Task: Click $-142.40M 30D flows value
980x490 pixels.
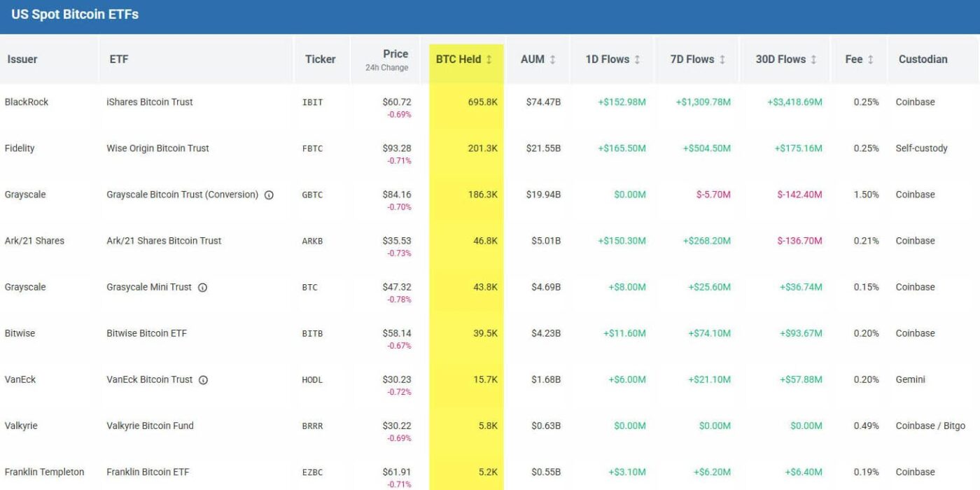Action: (x=800, y=195)
